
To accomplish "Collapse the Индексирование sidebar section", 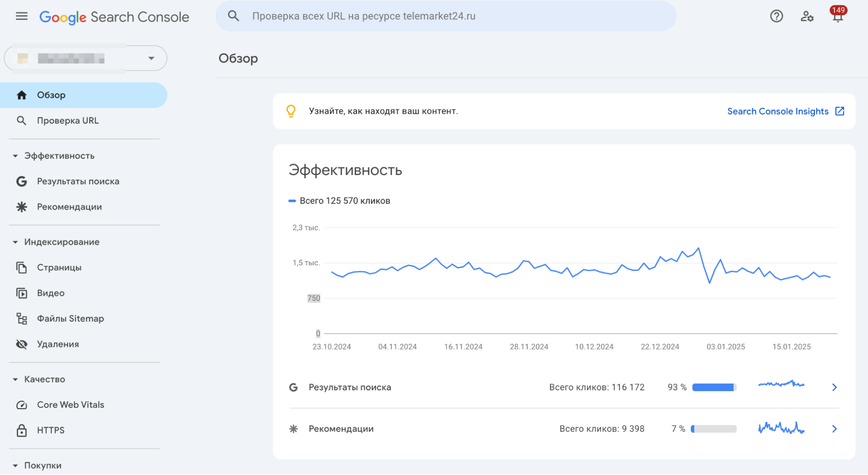I will 15,242.
